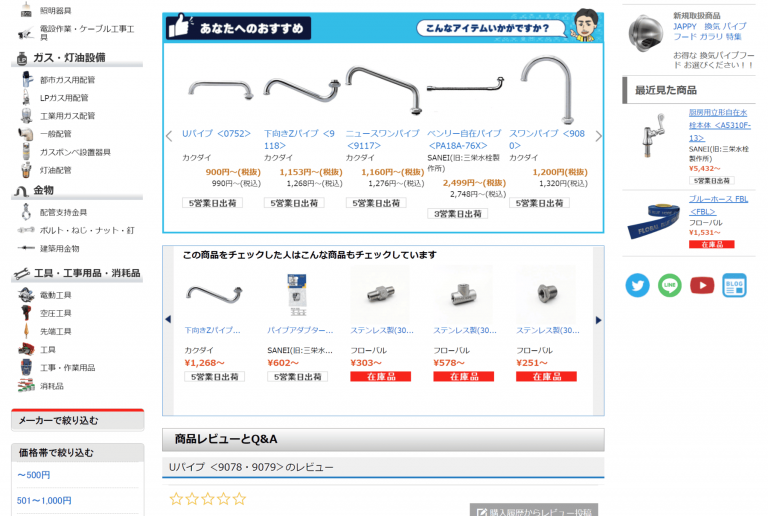Click the ガスボンベ設置器具 category icon
The width and height of the screenshot is (768, 516).
click(x=26, y=152)
